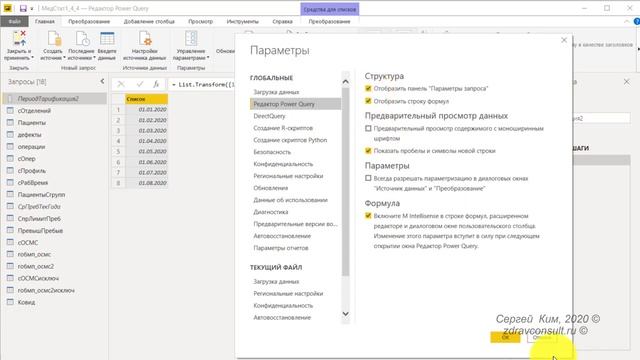640x360 pixels.
Task: Close the Параметры dialog
Action: (564, 40)
